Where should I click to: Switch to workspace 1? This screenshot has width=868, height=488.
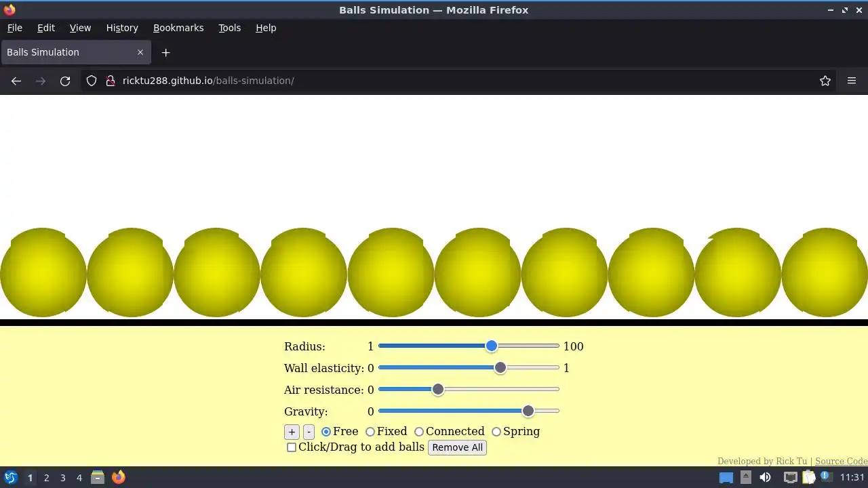(x=30, y=477)
